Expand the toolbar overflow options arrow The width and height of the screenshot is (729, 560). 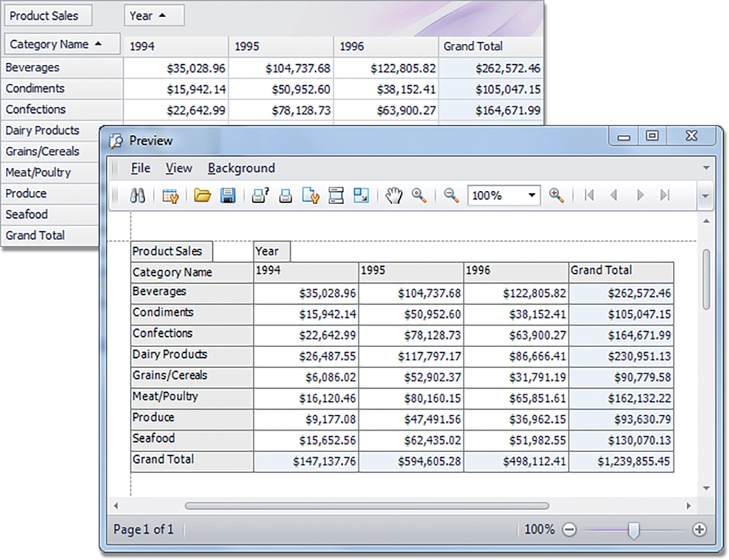tap(705, 195)
